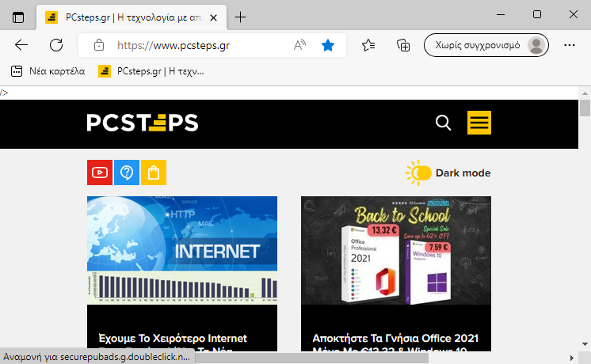Viewport: 591px width, 364px height.
Task: Click the vertical scrollbar up arrow
Action: (585, 93)
